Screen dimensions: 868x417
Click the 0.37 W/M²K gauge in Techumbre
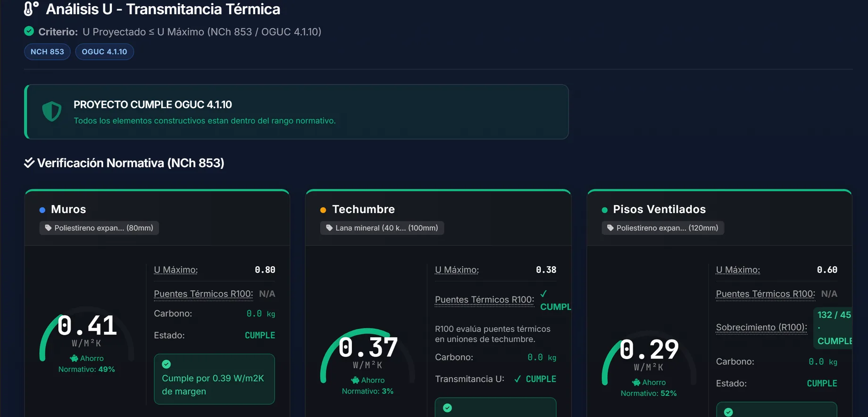click(x=368, y=356)
